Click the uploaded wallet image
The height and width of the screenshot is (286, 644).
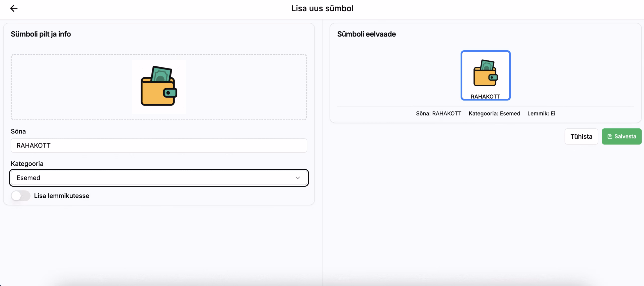(x=159, y=87)
